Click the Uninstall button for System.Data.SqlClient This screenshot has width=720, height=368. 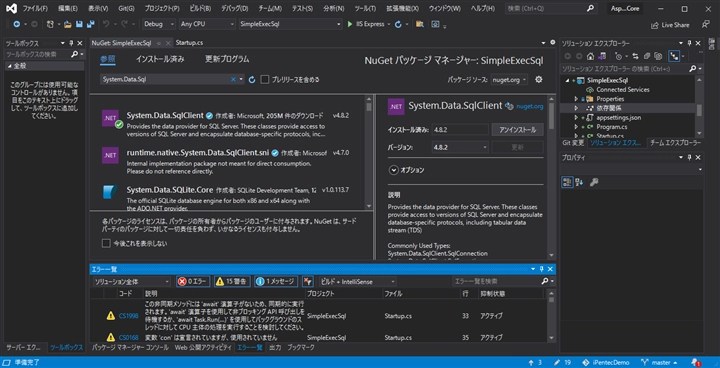click(x=518, y=130)
